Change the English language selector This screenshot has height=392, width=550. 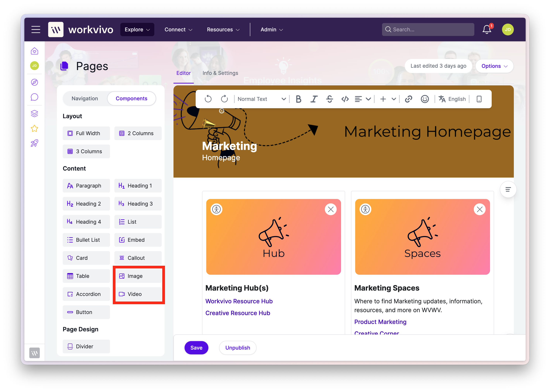point(452,99)
